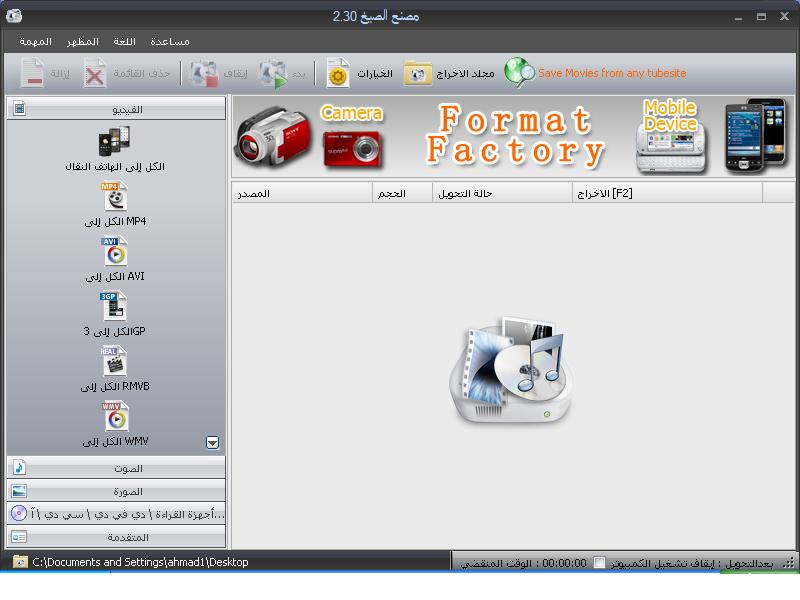Click the down arrow in the video list
Screen dimensions: 800x600
tap(213, 442)
